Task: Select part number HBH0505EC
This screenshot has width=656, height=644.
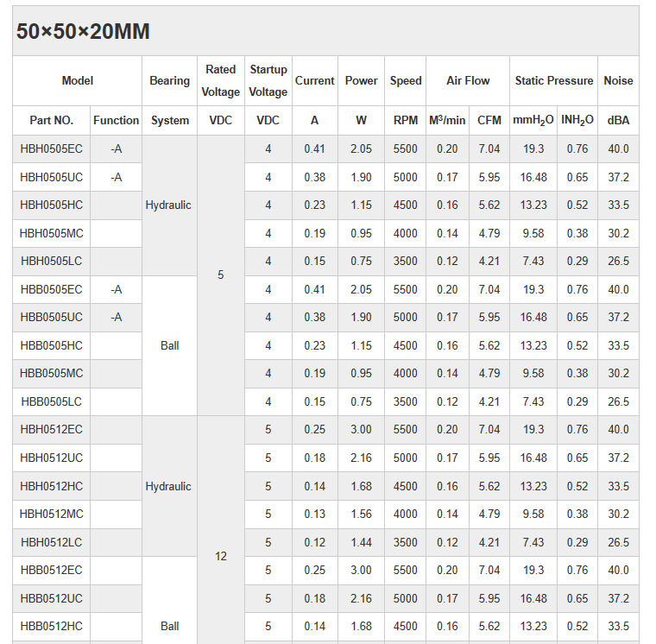Action: pyautogui.click(x=52, y=149)
